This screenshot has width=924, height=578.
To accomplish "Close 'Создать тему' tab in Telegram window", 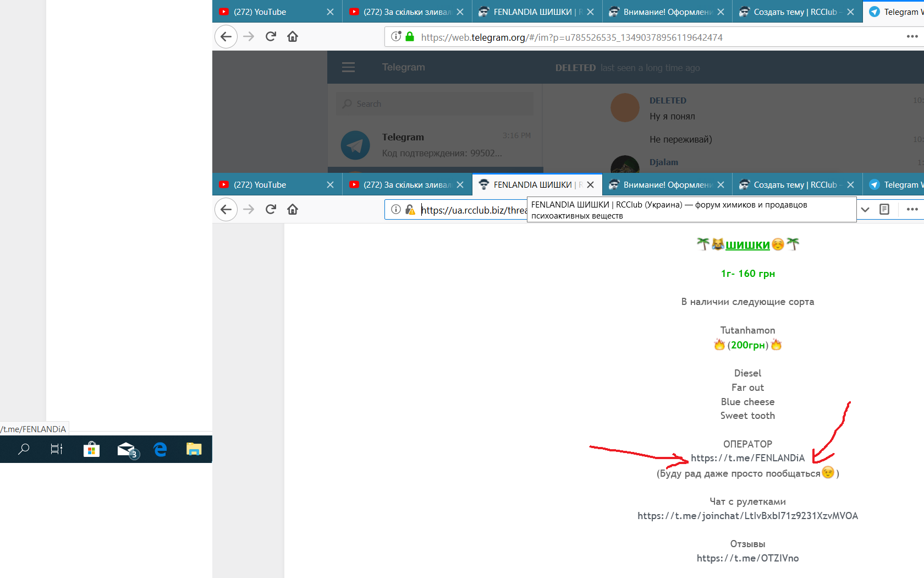I will click(850, 12).
